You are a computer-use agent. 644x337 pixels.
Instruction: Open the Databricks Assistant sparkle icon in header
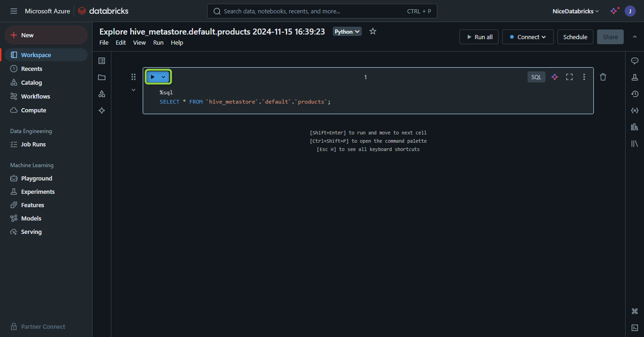click(614, 11)
